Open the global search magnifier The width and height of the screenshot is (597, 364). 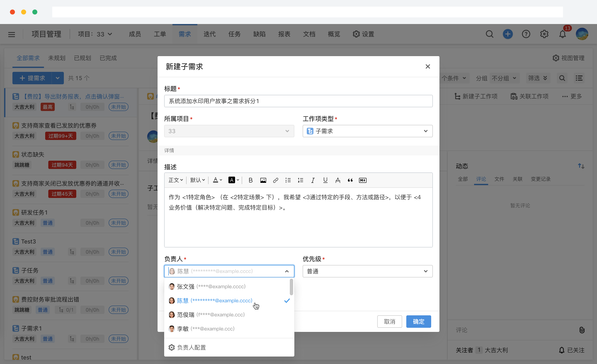[489, 34]
